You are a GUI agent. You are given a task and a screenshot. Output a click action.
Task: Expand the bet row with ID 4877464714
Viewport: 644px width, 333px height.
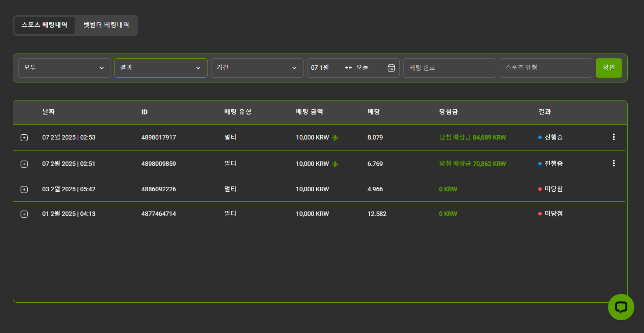coord(24,214)
